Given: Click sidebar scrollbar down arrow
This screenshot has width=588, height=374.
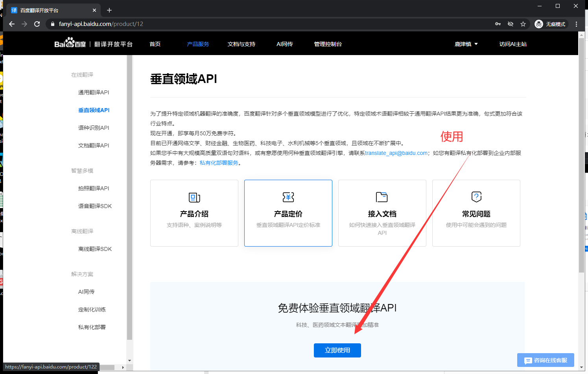Looking at the screenshot, I should point(129,361).
